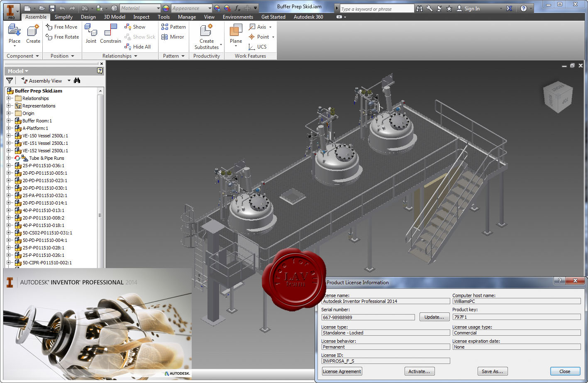Screen dimensions: 588x383
Task: Close the Product License Information dialog
Action: coord(565,371)
